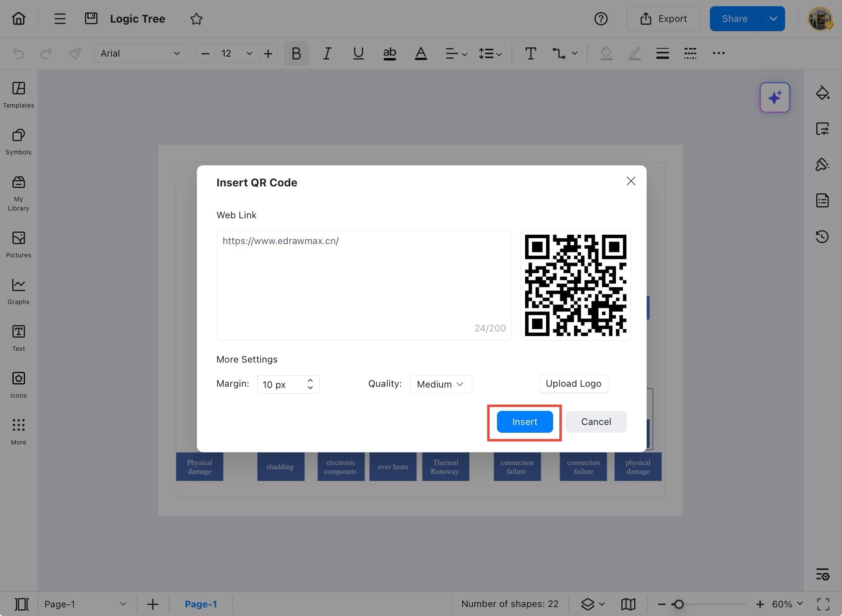Screen dimensions: 842x616
Task: Toggle bold formatting
Action: tap(295, 53)
